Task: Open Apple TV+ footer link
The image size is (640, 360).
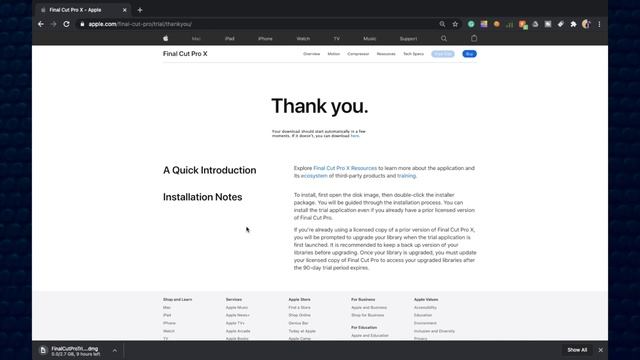Action: coord(235,323)
